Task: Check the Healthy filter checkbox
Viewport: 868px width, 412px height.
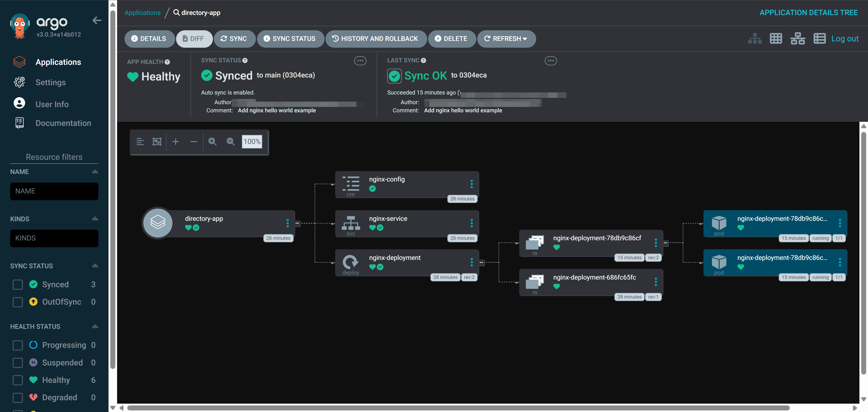Action: [18, 380]
